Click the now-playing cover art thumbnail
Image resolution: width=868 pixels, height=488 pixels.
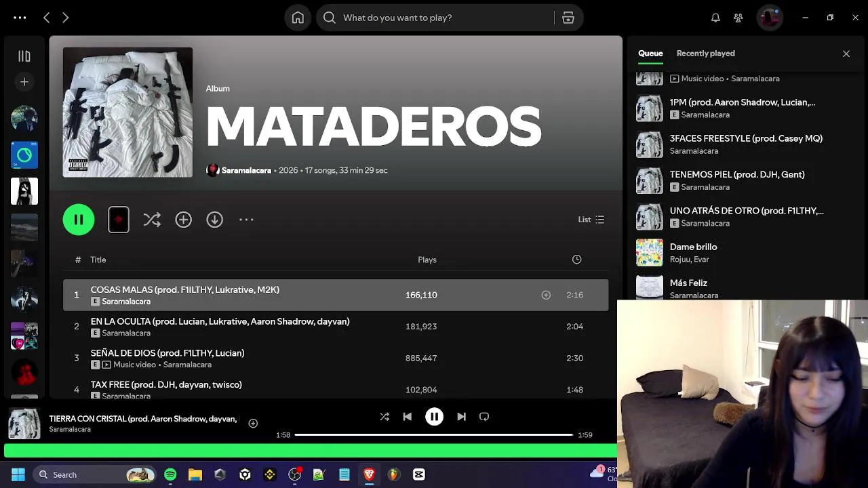(x=24, y=424)
